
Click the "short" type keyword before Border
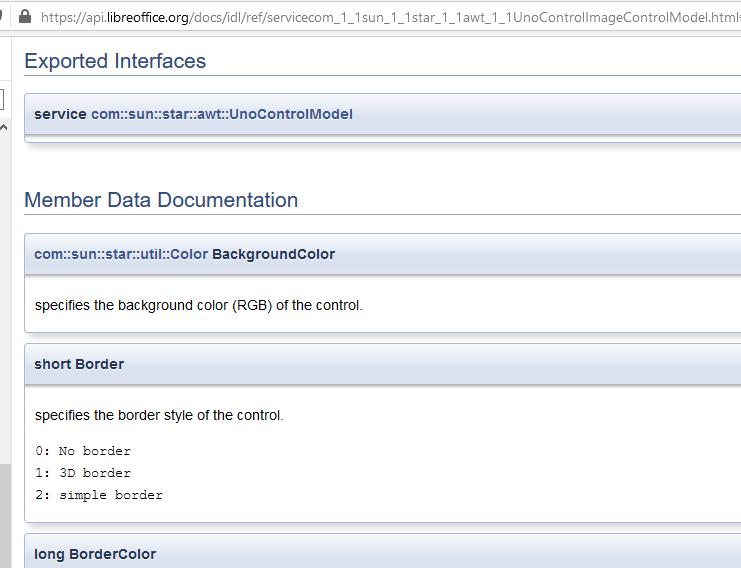click(x=53, y=364)
